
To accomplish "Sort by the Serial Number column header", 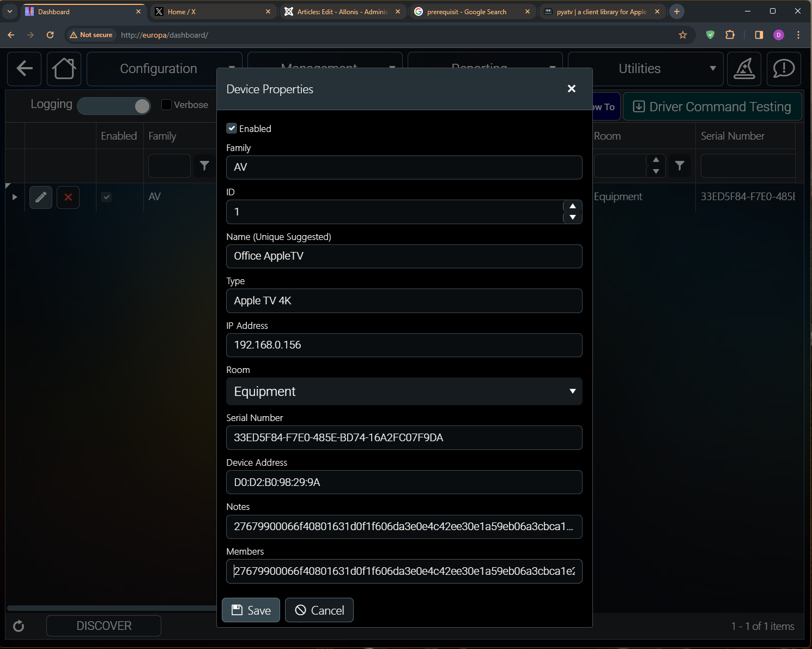I will click(732, 136).
